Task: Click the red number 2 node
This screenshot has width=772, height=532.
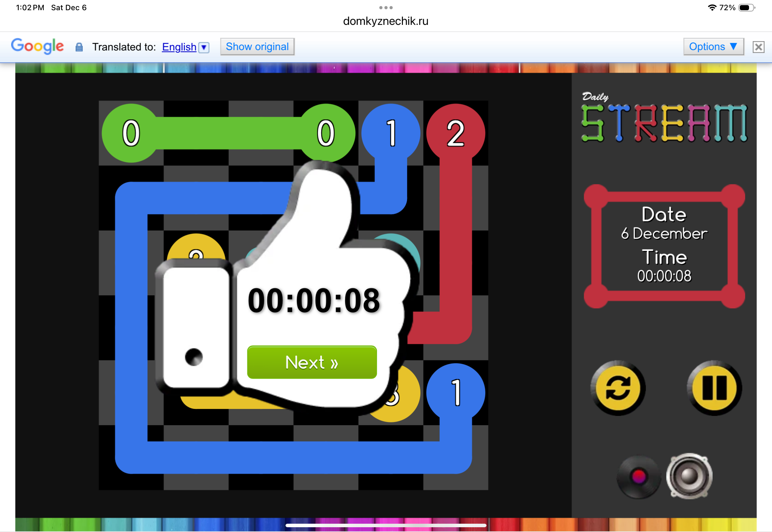Action: [455, 133]
